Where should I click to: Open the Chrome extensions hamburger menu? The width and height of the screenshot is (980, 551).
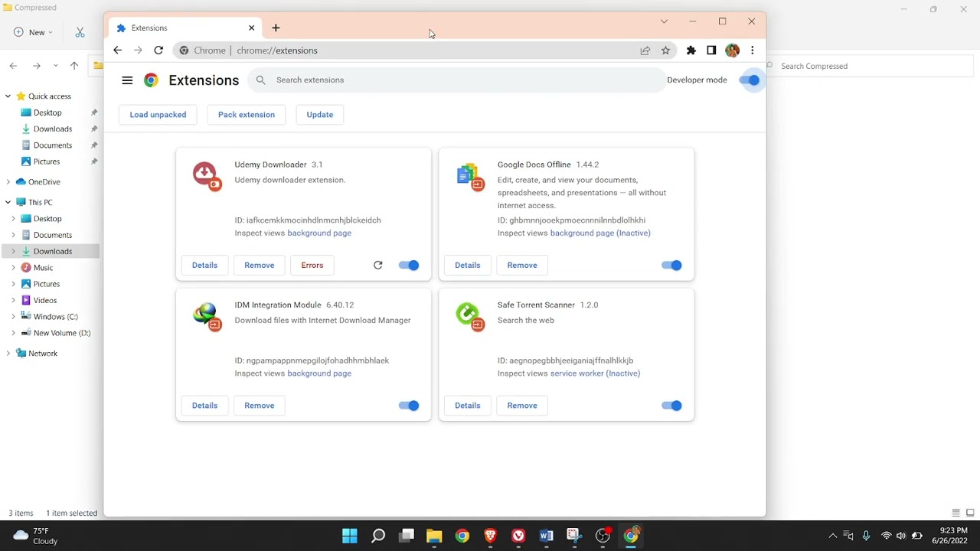pyautogui.click(x=127, y=80)
